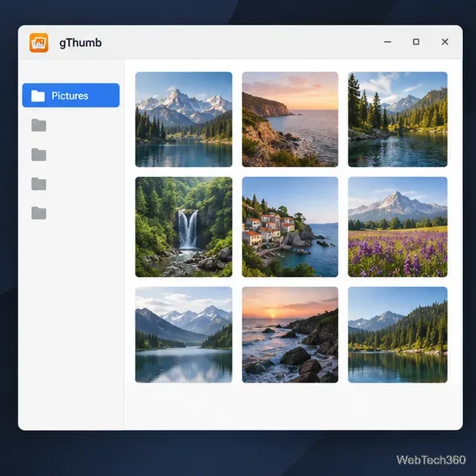Maximize the gThumb window
This screenshot has height=476, width=476.
point(416,42)
